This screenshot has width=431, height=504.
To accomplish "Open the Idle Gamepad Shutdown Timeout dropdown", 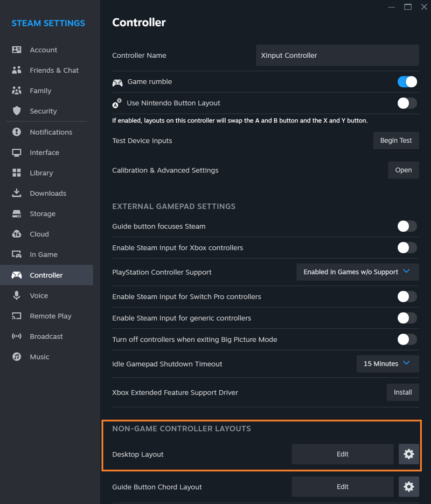I will coord(388,364).
